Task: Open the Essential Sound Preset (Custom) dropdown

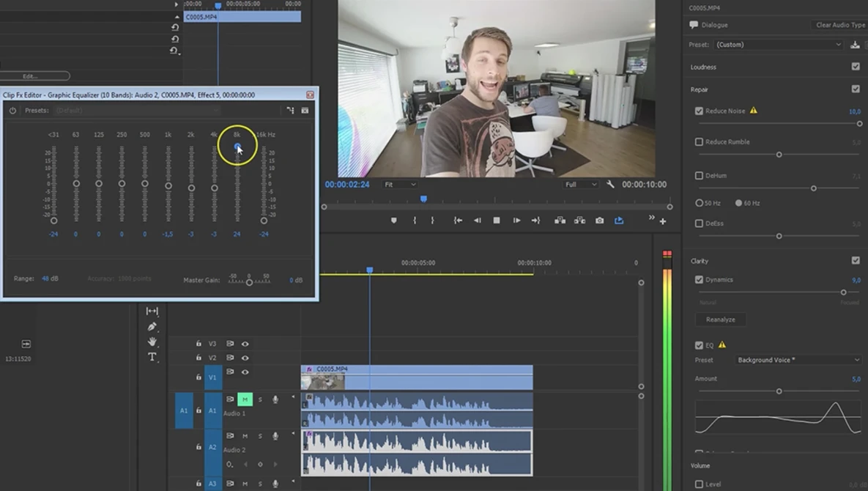Action: click(779, 45)
